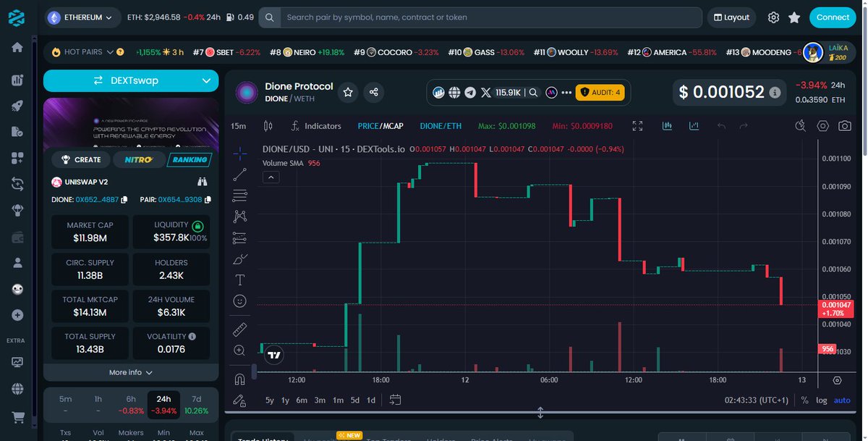Add Dione Protocol to favorites with the star
The height and width of the screenshot is (441, 868).
tap(348, 92)
